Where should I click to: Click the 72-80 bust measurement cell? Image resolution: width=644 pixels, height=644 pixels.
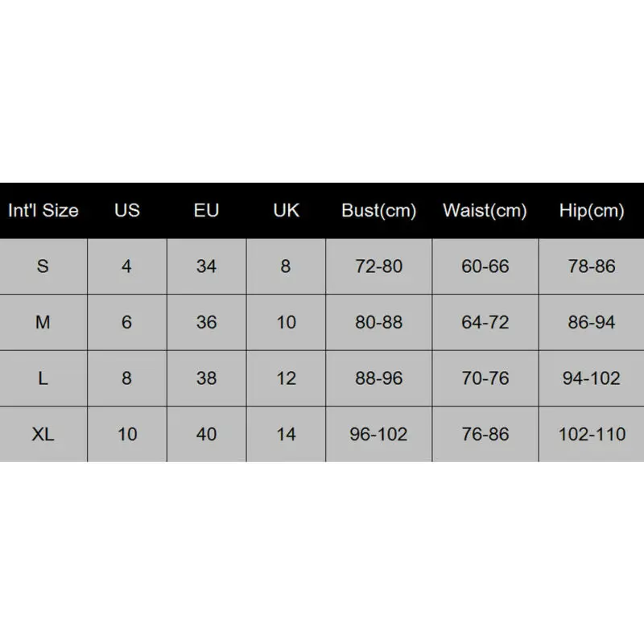point(378,266)
